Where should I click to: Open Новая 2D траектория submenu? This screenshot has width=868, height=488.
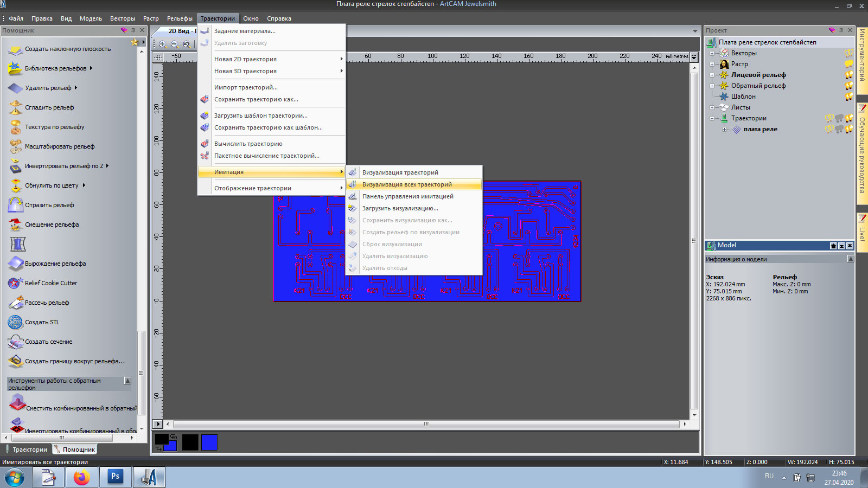pos(272,59)
